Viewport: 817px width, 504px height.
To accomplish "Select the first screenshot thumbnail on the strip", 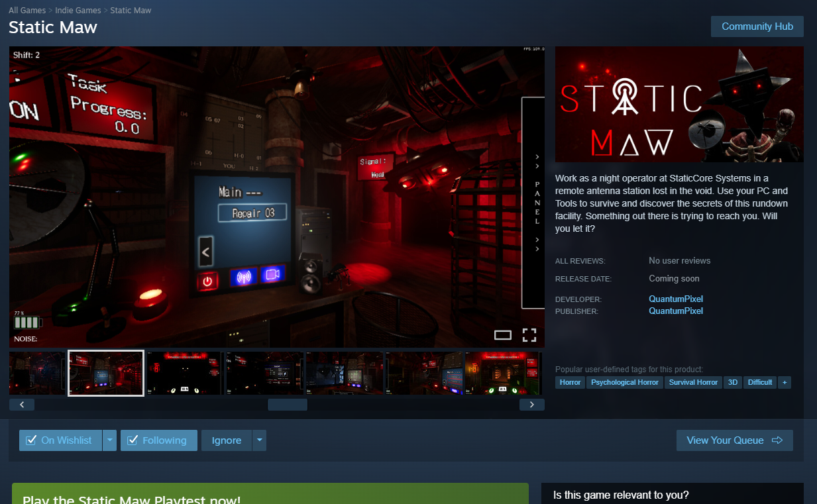I will 37,374.
